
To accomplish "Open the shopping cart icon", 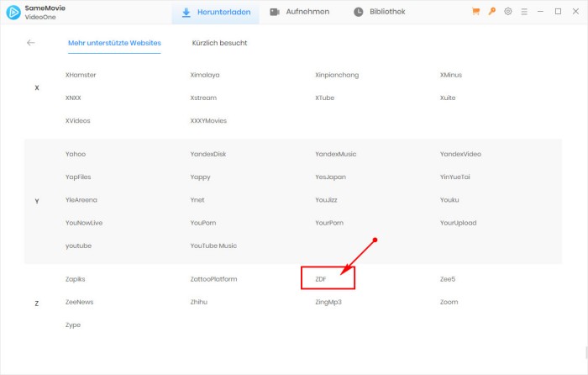I will pyautogui.click(x=476, y=12).
